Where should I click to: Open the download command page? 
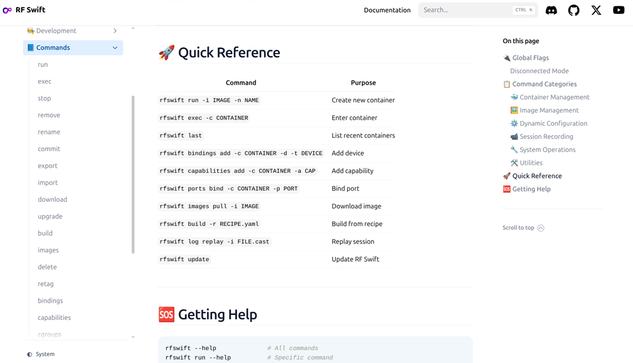(52, 199)
